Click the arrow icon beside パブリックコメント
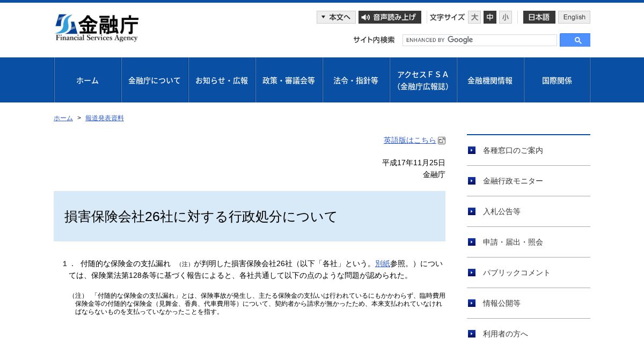The height and width of the screenshot is (338, 644). click(x=472, y=273)
